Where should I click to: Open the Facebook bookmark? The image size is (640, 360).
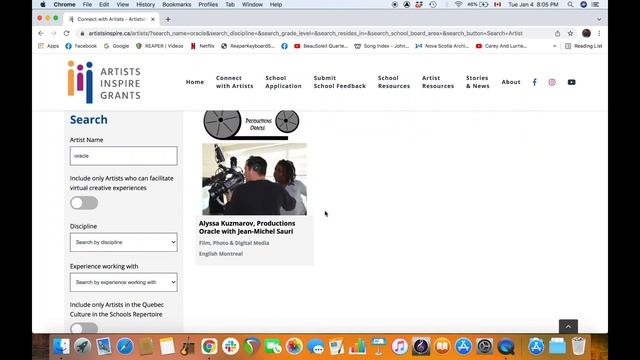pyautogui.click(x=81, y=46)
